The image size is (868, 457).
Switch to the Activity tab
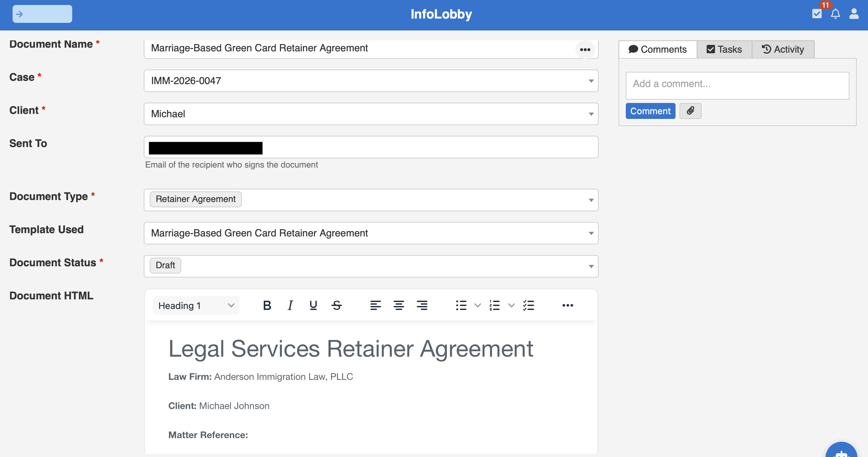pos(783,49)
